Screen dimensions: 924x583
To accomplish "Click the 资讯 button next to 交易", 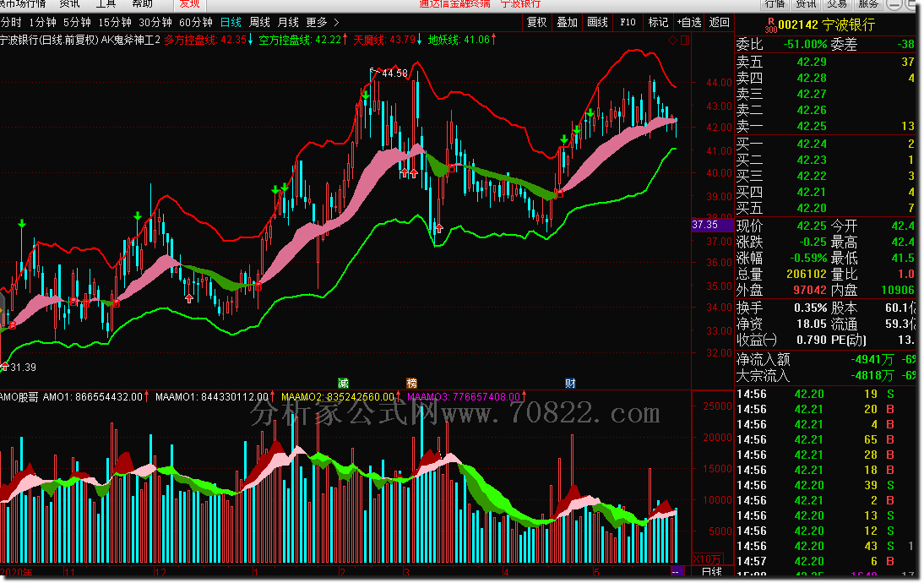I will point(806,4).
